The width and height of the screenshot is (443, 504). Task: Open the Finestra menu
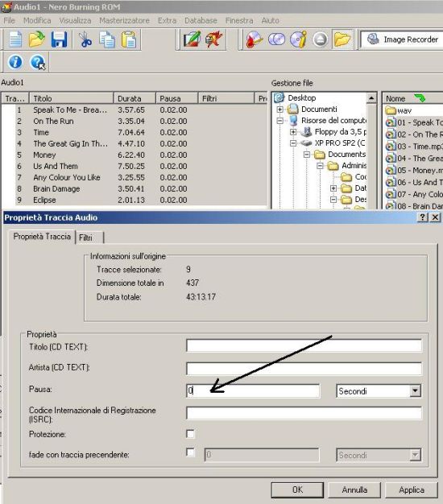(x=239, y=20)
